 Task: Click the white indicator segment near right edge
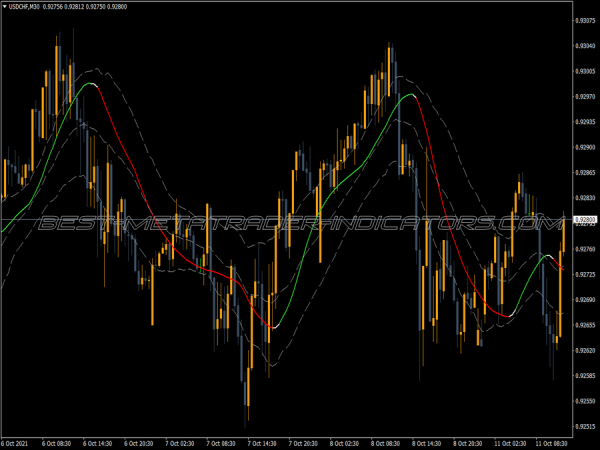[x=547, y=257]
